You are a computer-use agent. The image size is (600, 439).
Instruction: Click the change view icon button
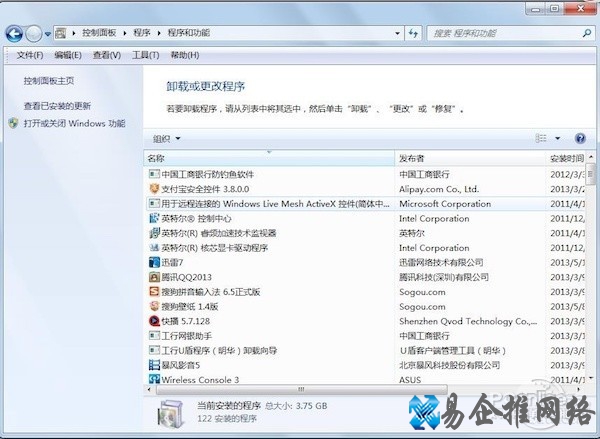tap(541, 138)
